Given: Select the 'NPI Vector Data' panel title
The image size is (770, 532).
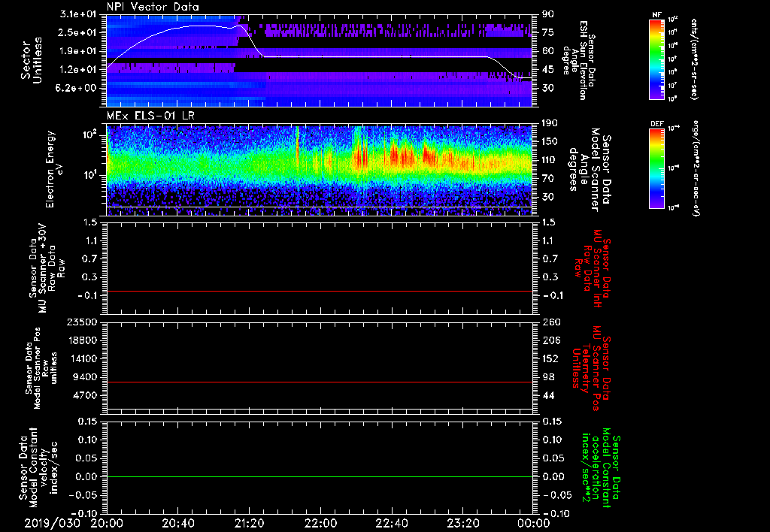Looking at the screenshot, I should point(153,7).
